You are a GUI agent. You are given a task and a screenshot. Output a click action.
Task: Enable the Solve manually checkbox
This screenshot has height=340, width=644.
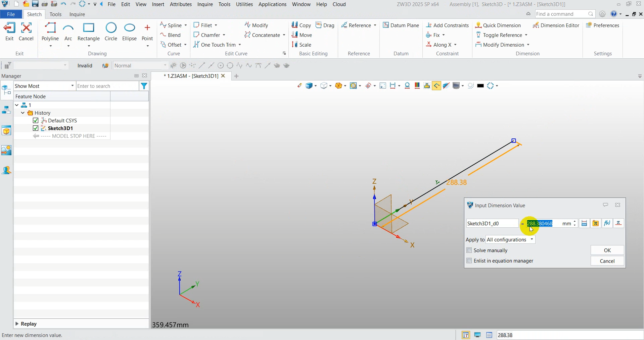pyautogui.click(x=469, y=250)
